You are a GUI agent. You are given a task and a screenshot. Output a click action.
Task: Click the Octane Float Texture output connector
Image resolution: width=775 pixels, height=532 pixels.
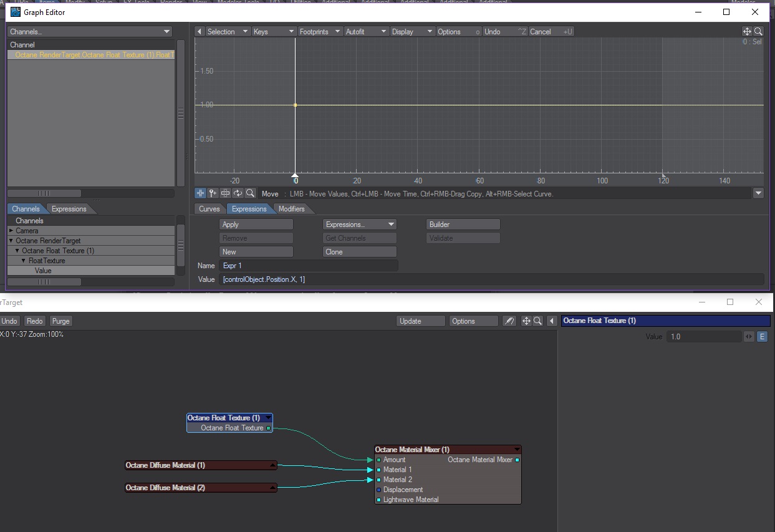[x=269, y=428]
